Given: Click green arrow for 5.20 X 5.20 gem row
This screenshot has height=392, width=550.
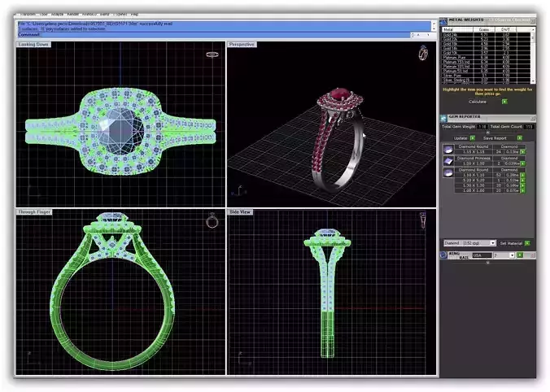Looking at the screenshot, I should (522, 181).
